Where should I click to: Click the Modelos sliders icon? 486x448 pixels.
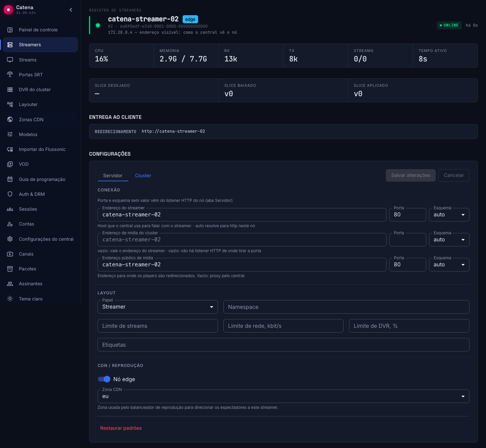click(x=10, y=134)
